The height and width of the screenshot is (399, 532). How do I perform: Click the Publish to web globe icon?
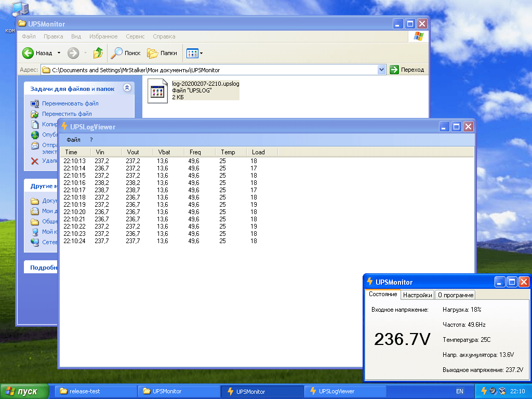tap(35, 135)
